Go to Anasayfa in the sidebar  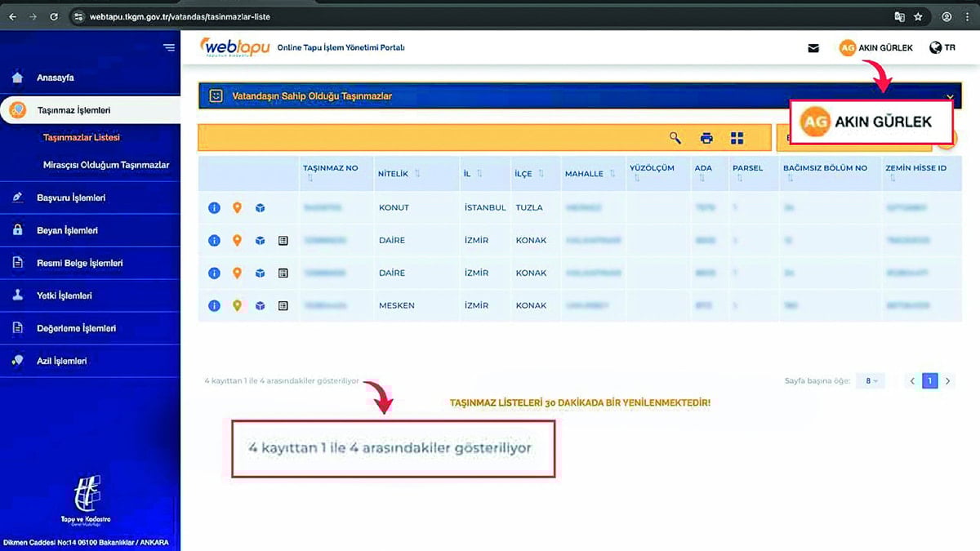pos(56,78)
